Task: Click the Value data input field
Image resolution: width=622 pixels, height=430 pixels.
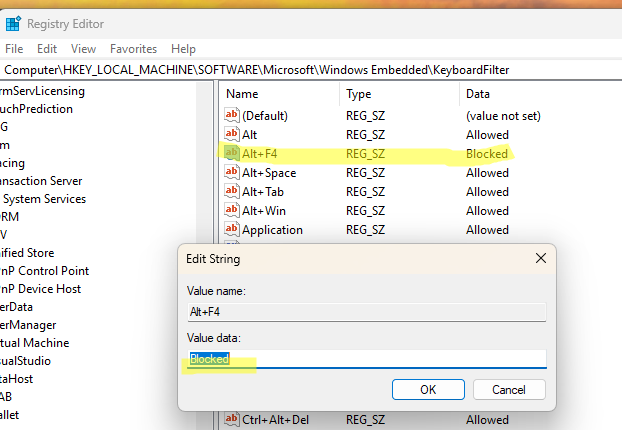Action: click(367, 359)
